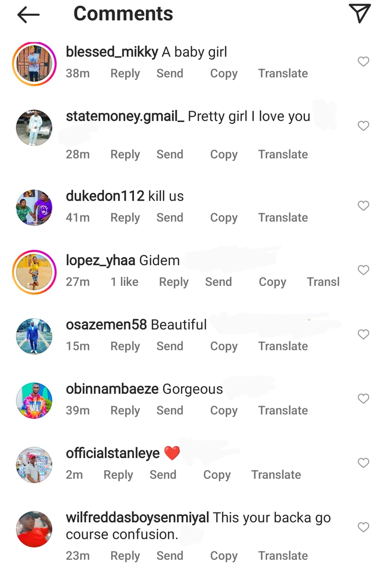Heart the lopez_yhaa Gidem comment
392x579 pixels.
click(x=363, y=270)
